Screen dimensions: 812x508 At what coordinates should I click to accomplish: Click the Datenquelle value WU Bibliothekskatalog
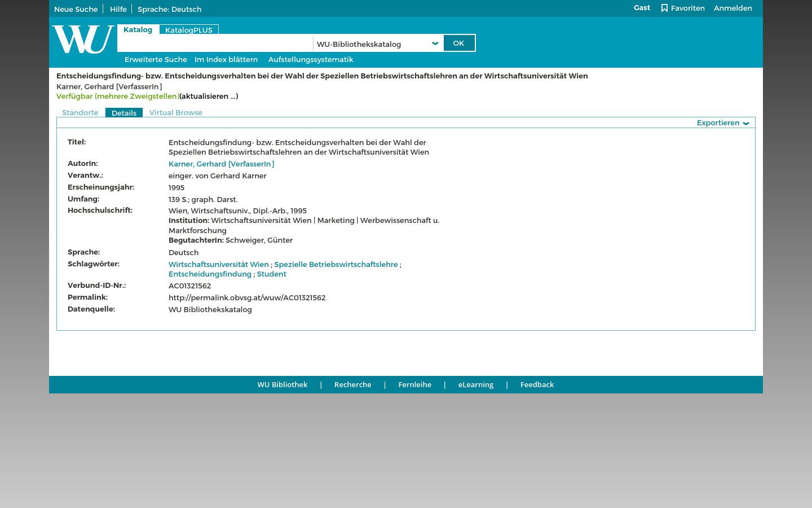click(x=210, y=309)
